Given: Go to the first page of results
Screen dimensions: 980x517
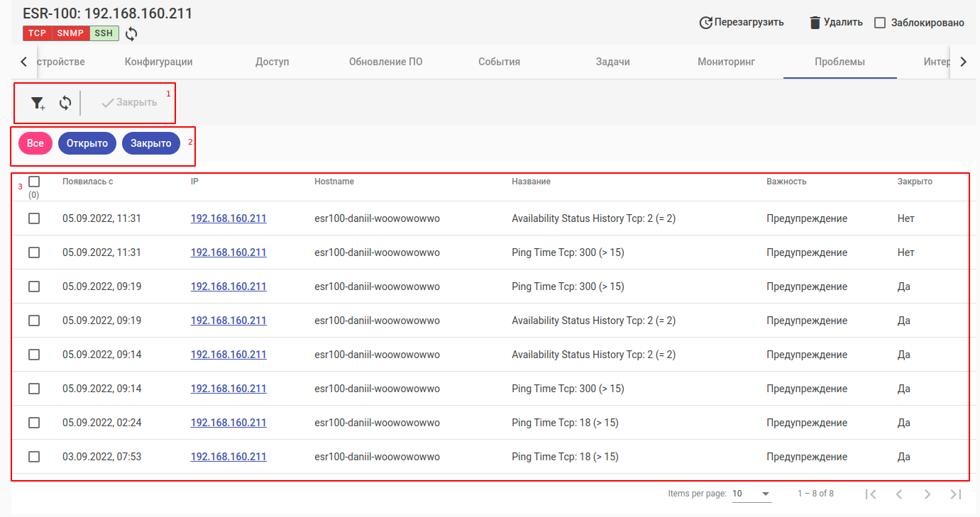Looking at the screenshot, I should [x=871, y=494].
